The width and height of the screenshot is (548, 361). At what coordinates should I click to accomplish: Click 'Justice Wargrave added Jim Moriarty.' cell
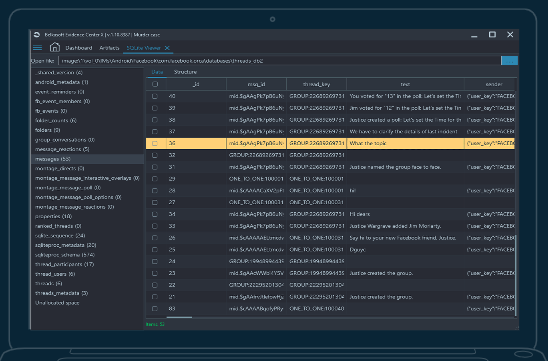405,226
